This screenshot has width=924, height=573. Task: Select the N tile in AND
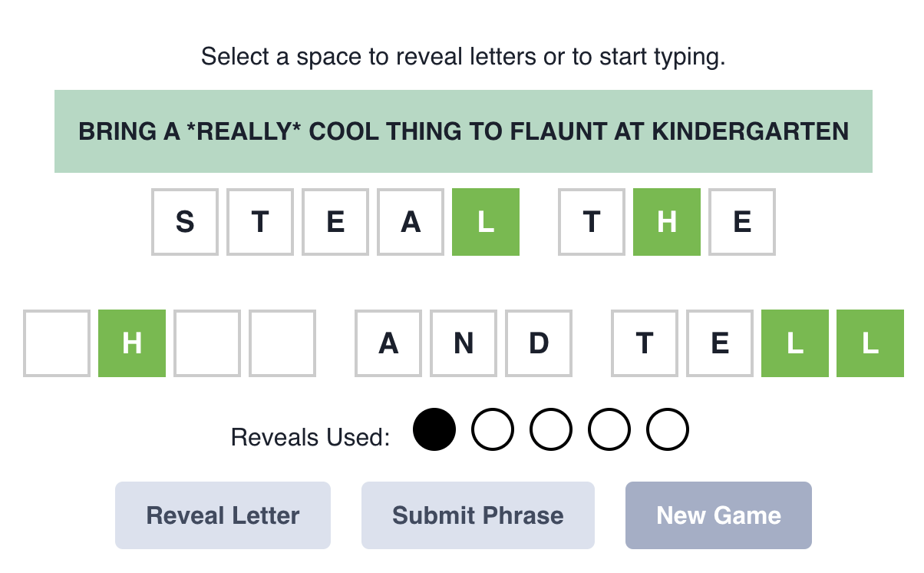pyautogui.click(x=463, y=343)
